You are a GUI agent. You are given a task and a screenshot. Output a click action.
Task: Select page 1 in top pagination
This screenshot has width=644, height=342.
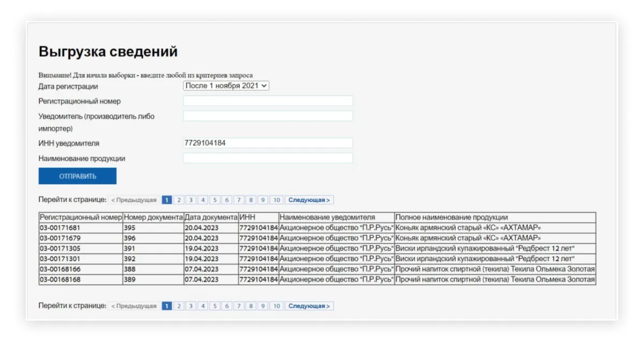(167, 200)
